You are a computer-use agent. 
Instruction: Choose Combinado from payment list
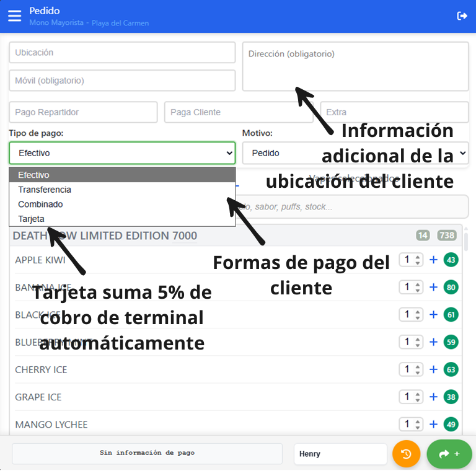[40, 204]
